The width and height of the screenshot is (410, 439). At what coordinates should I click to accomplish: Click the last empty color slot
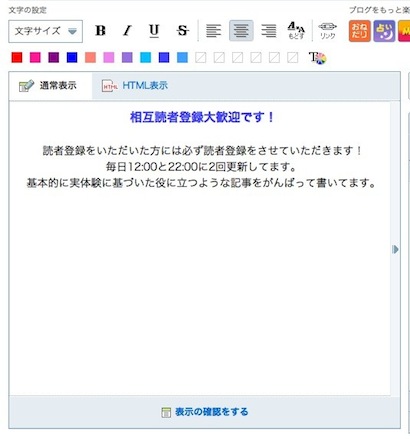click(x=292, y=58)
